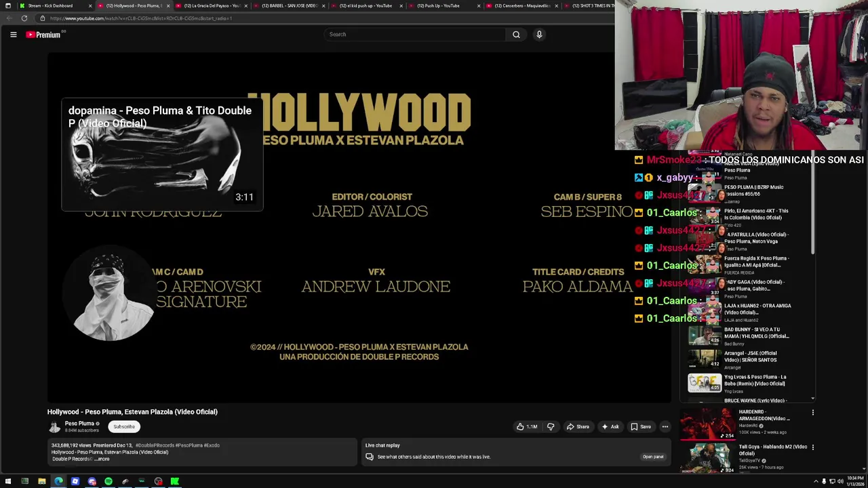Open Peso Pluma channel avatar below video
The height and width of the screenshot is (488, 868).
(55, 426)
